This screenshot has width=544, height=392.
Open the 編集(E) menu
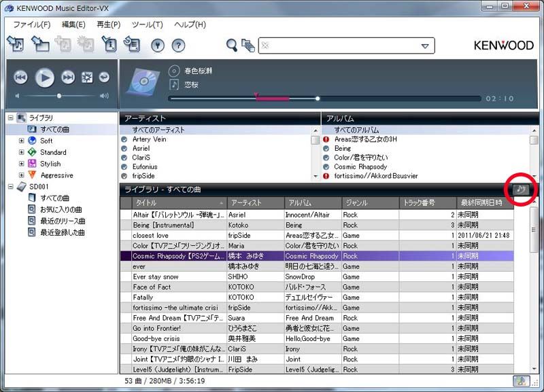(x=73, y=24)
